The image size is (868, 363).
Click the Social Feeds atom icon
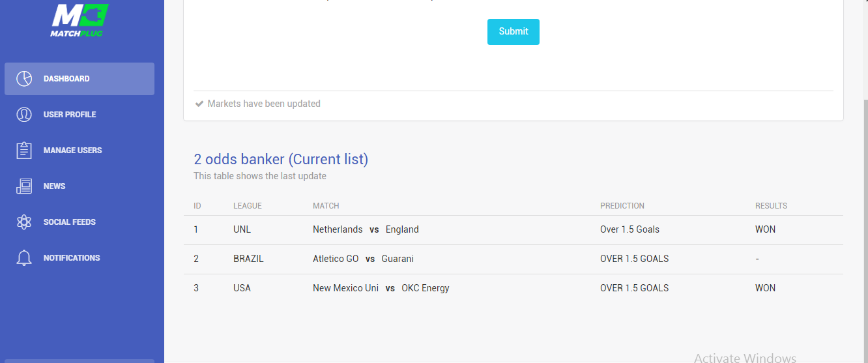pos(24,222)
